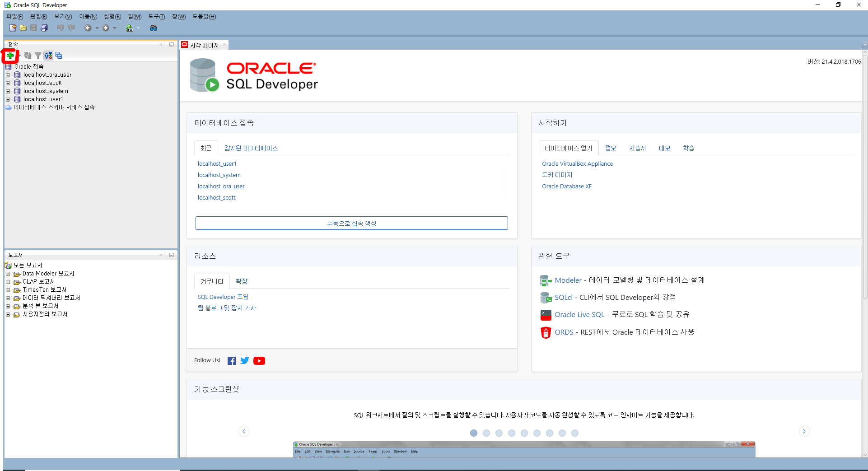The width and height of the screenshot is (868, 471).
Task: Click the Refresh connections icon
Action: click(28, 56)
